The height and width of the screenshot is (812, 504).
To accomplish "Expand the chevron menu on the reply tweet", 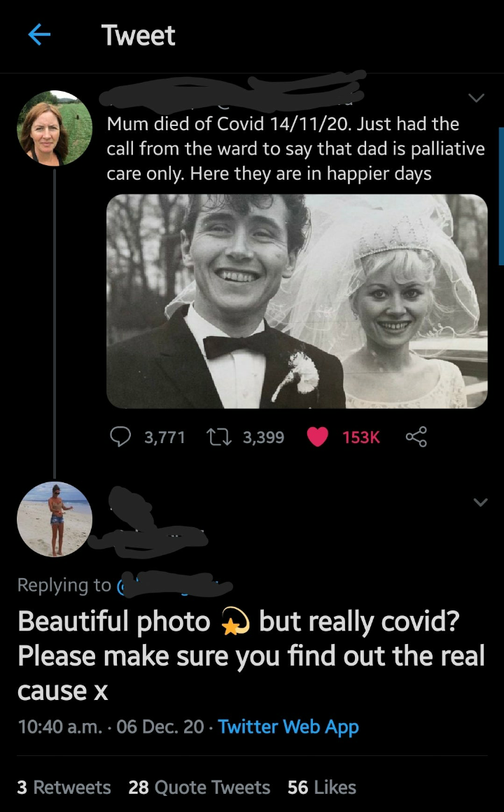I will tap(480, 502).
